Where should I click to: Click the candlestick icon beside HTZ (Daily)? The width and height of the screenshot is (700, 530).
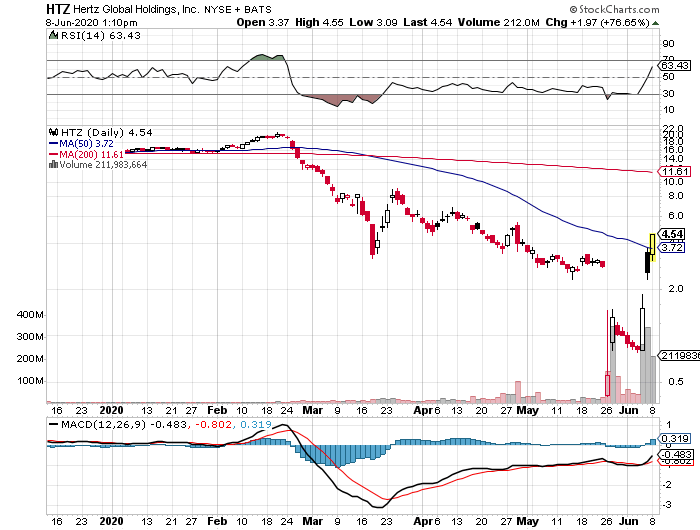pyautogui.click(x=54, y=132)
